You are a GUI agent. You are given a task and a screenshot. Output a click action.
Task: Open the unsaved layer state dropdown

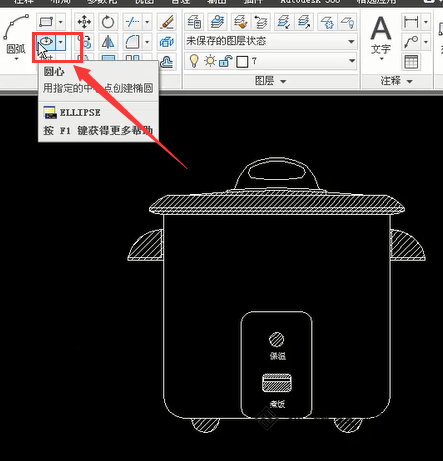pyautogui.click(x=271, y=41)
